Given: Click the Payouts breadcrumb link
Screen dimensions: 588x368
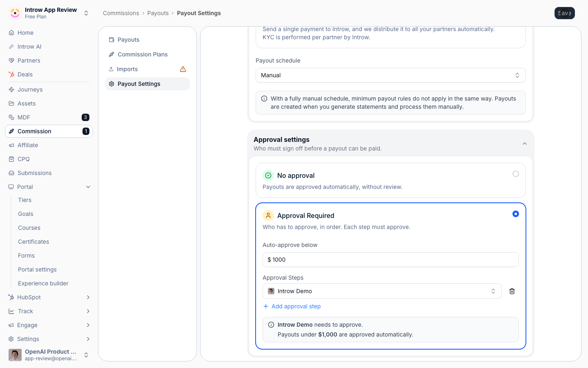Looking at the screenshot, I should (158, 13).
